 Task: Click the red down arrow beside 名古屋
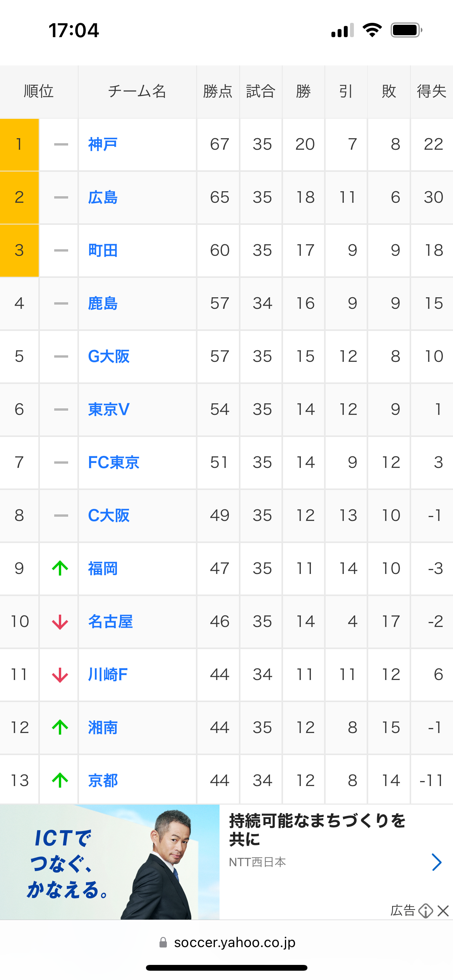60,622
